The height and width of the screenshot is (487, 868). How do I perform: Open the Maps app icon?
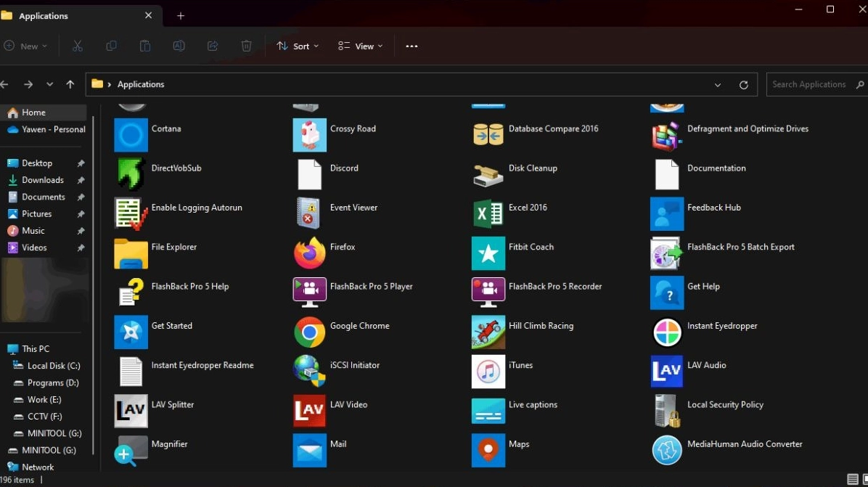[488, 451]
